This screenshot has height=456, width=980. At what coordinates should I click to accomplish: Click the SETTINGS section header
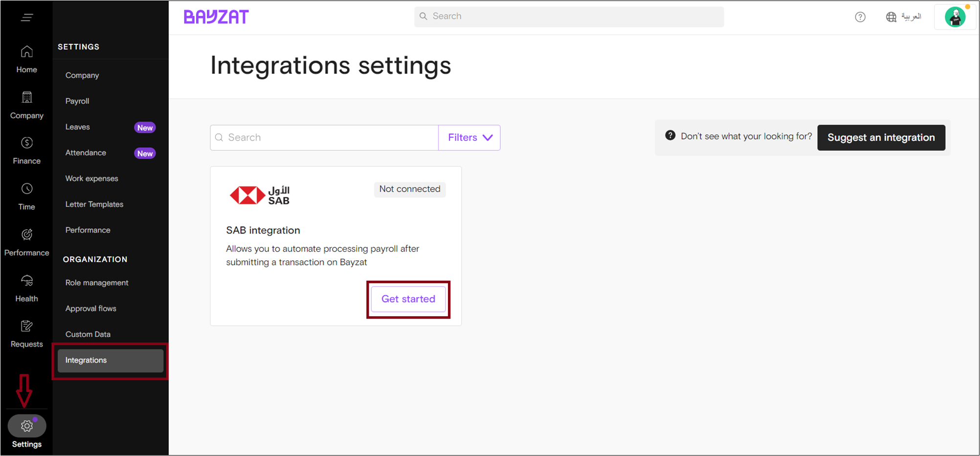78,47
